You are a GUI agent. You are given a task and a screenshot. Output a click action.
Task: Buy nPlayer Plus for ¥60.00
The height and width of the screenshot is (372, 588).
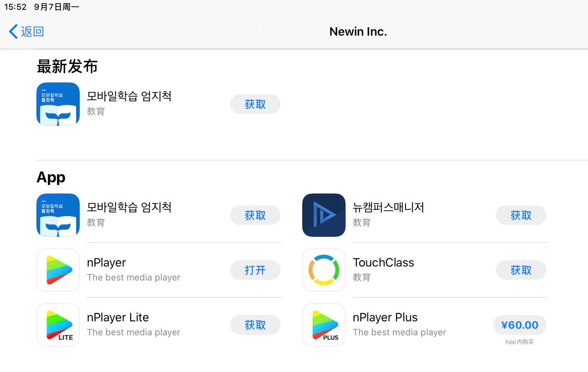pyautogui.click(x=520, y=325)
